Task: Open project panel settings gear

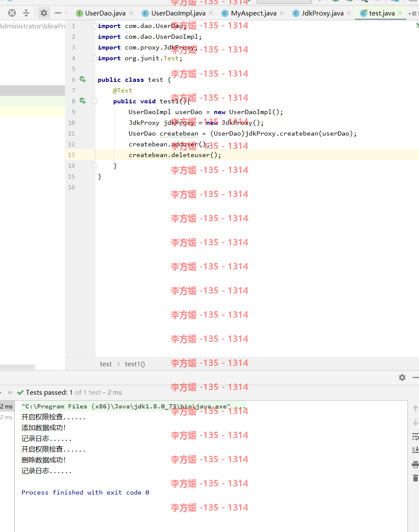Action: (x=44, y=13)
